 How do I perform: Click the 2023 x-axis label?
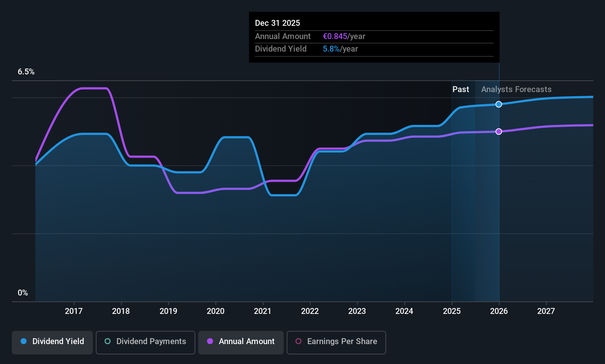point(357,311)
